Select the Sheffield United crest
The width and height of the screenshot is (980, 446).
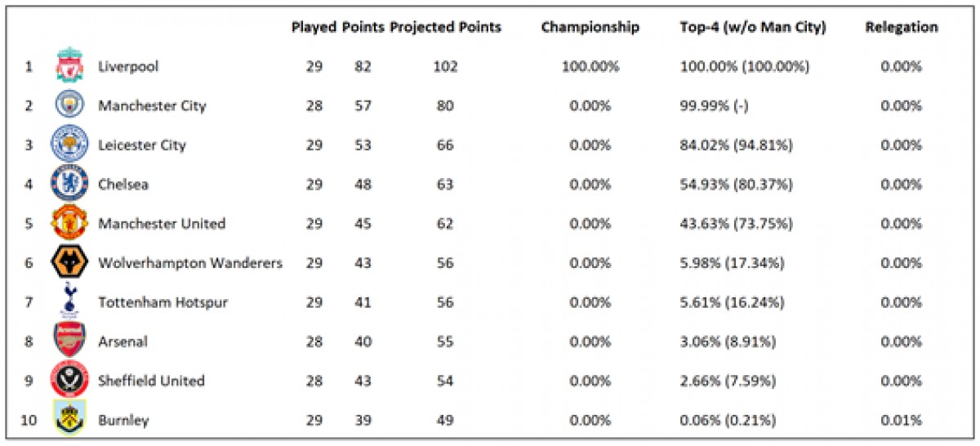click(69, 380)
